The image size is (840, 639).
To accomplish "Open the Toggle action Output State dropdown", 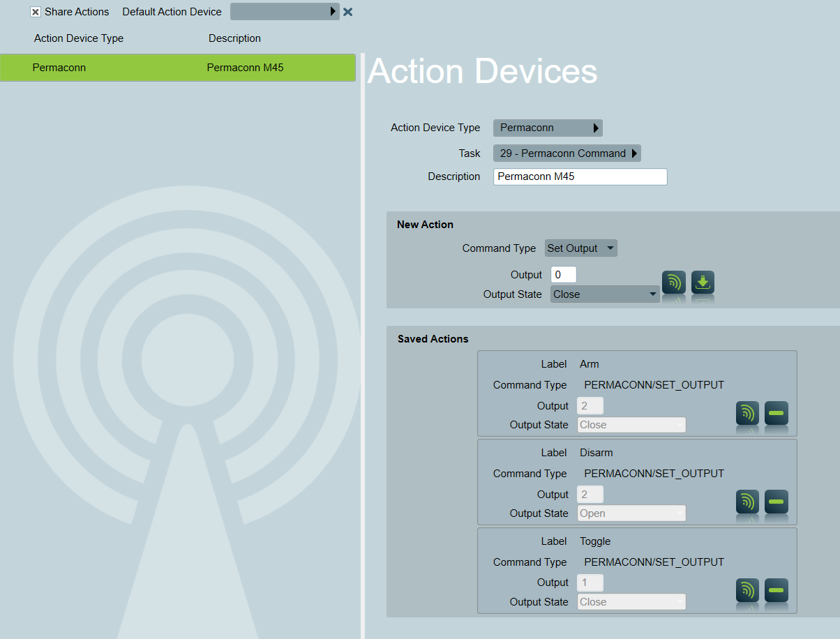I will click(631, 602).
